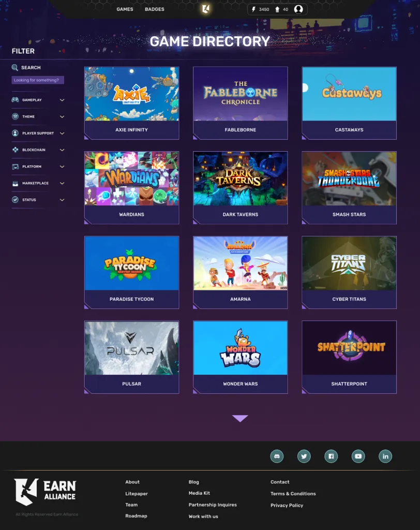The width and height of the screenshot is (420, 530).
Task: Click the WARDIANS card title label
Action: [x=131, y=214]
